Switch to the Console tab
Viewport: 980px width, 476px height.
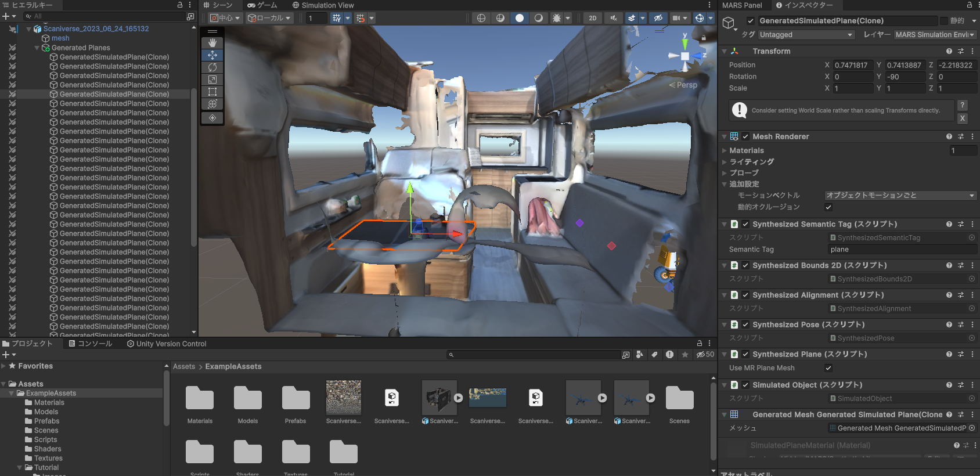pos(91,344)
